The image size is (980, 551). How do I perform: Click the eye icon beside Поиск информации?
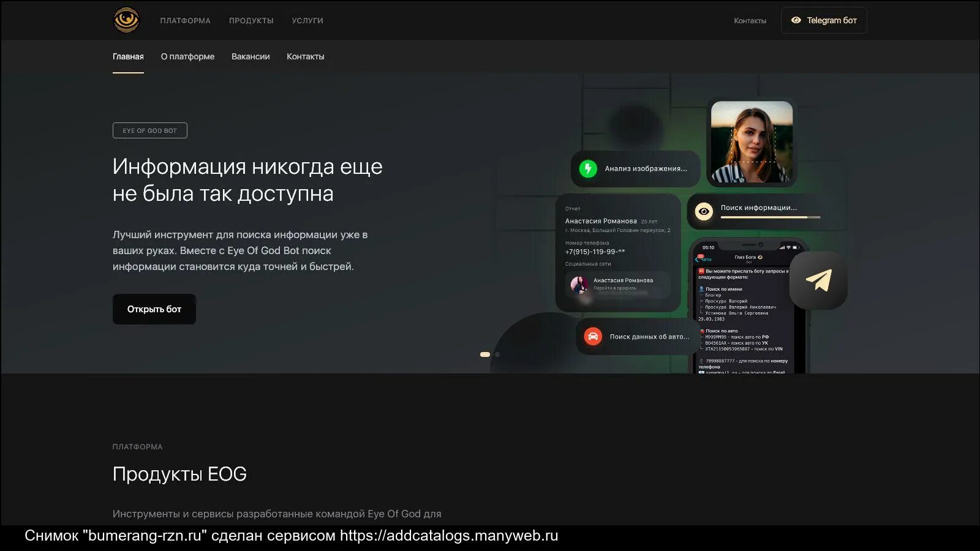point(704,212)
